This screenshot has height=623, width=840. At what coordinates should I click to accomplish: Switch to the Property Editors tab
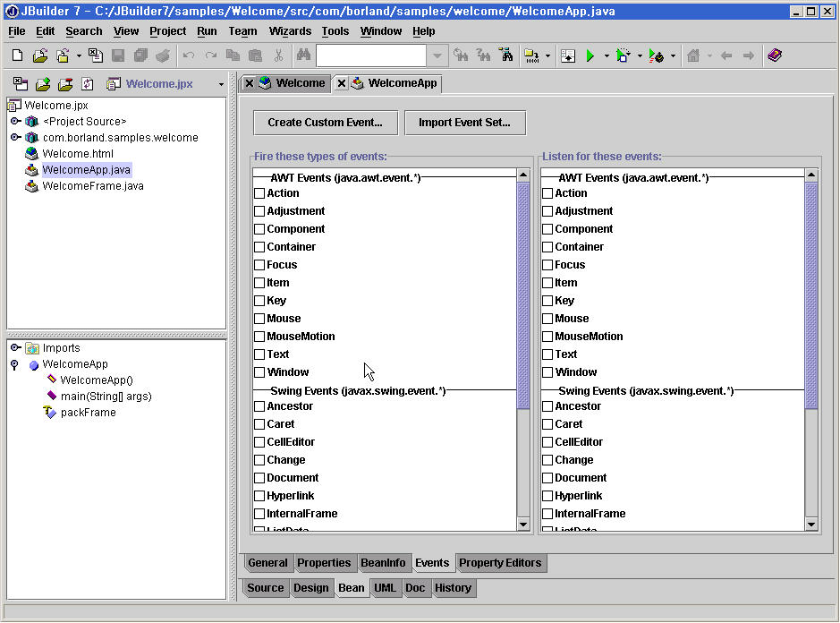coord(499,563)
